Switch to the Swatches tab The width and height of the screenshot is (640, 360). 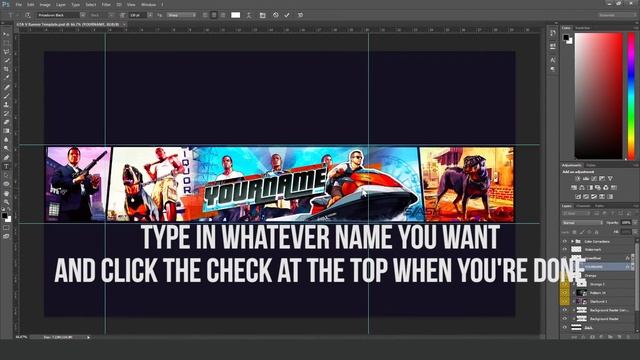pos(582,28)
